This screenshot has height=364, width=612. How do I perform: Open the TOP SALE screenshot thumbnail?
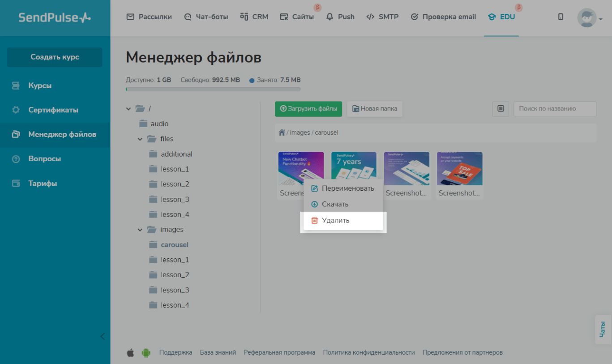point(459,168)
